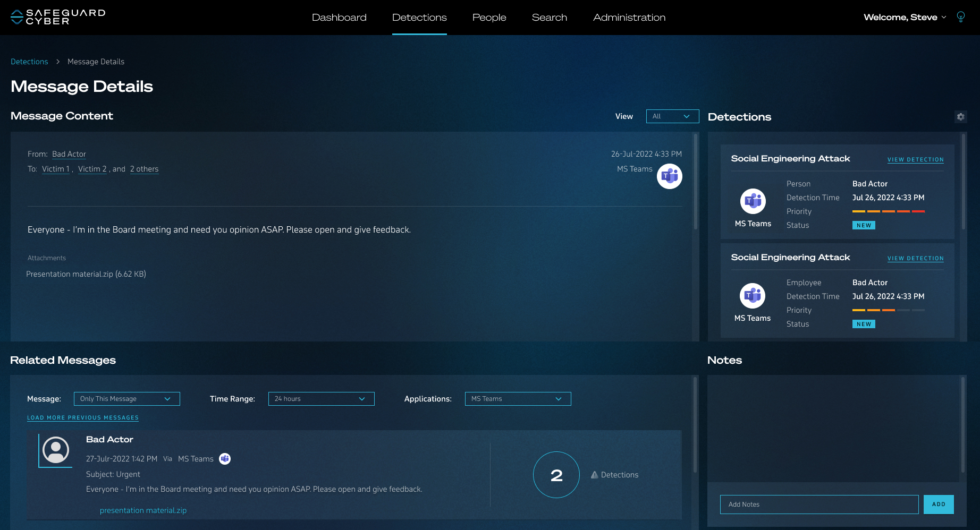Image resolution: width=980 pixels, height=530 pixels.
Task: Open the Administration menu
Action: click(x=629, y=17)
